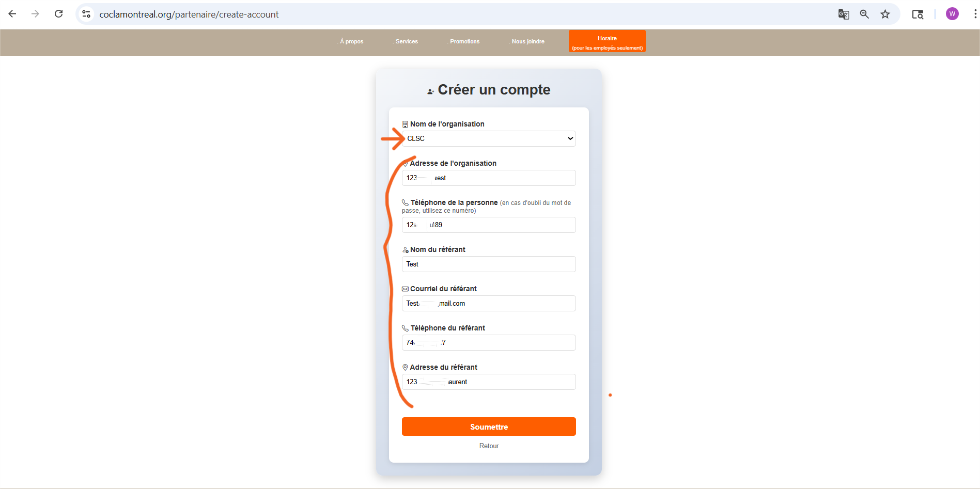
Task: Click into the Nom du référant field
Action: [489, 264]
